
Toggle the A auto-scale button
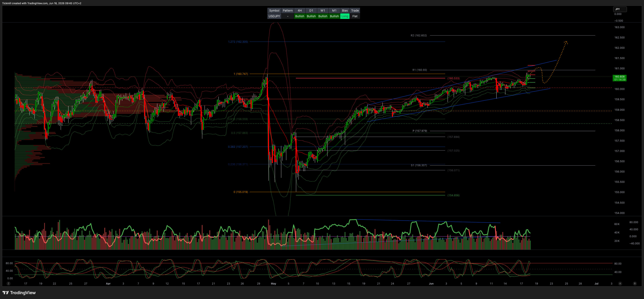click(620, 283)
